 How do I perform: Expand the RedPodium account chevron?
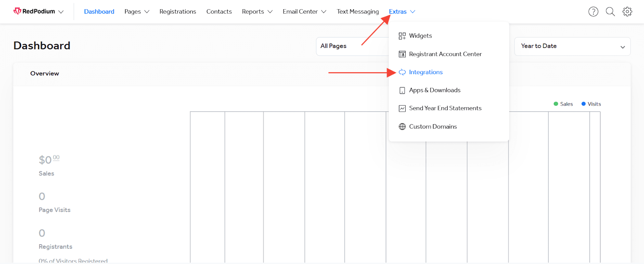tap(61, 12)
